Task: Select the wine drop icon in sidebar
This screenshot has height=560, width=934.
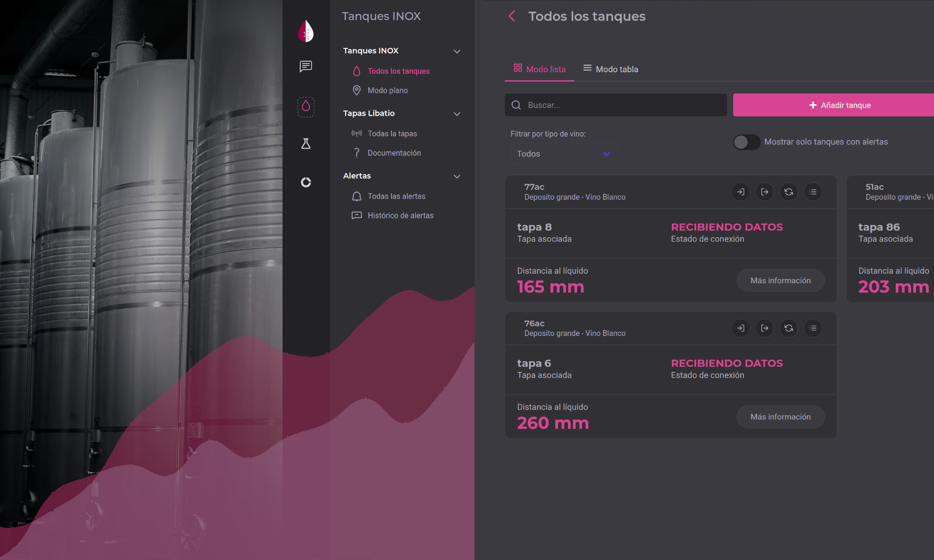Action: pyautogui.click(x=306, y=106)
